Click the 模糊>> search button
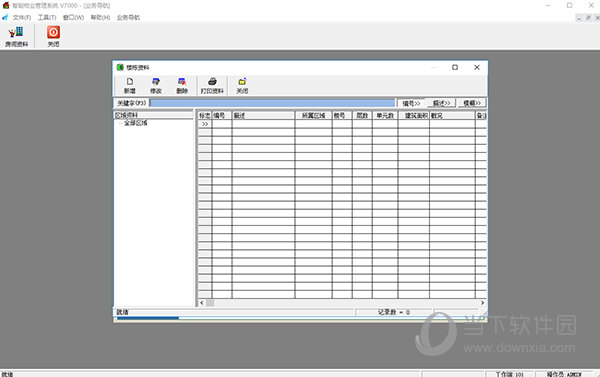The image size is (600, 377). click(x=472, y=103)
